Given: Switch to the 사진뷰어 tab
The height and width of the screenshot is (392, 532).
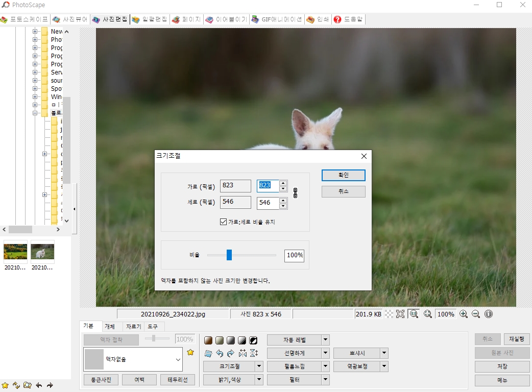Looking at the screenshot, I should (71, 19).
